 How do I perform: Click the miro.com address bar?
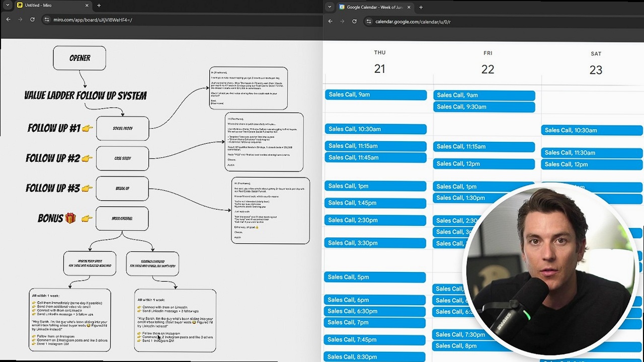click(x=151, y=20)
